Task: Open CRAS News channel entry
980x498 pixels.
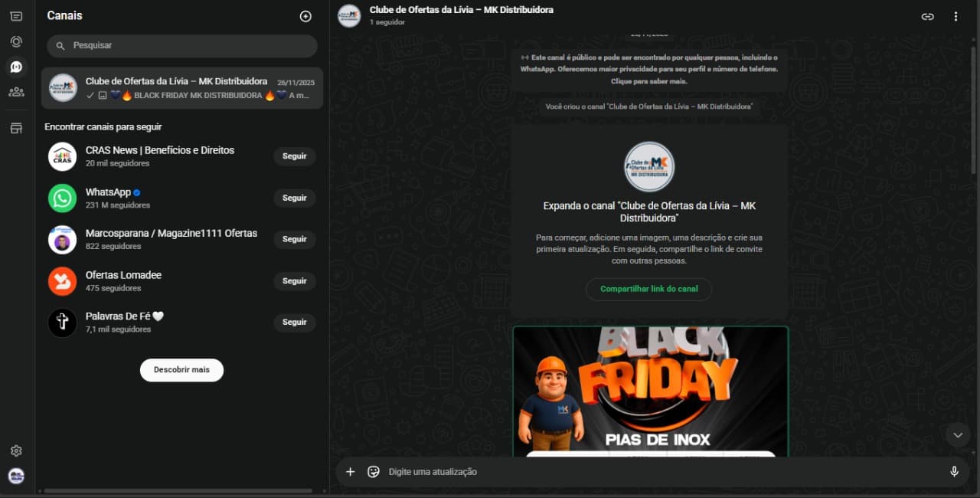Action: click(x=159, y=156)
